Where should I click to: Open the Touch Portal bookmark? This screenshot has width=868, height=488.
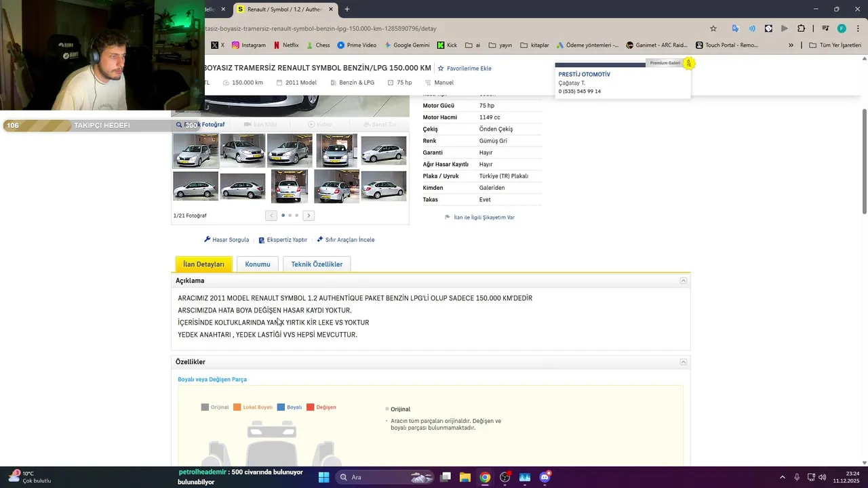[x=727, y=45]
